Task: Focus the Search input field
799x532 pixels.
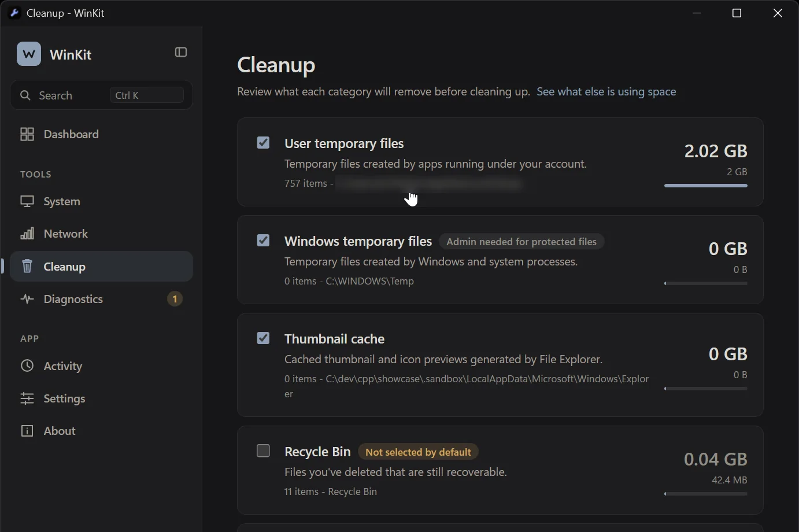Action: pyautogui.click(x=101, y=95)
